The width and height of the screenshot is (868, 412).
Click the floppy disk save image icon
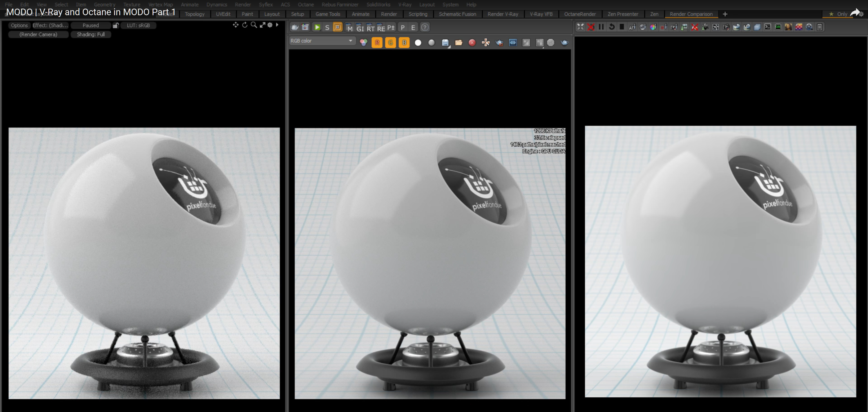pos(445,43)
